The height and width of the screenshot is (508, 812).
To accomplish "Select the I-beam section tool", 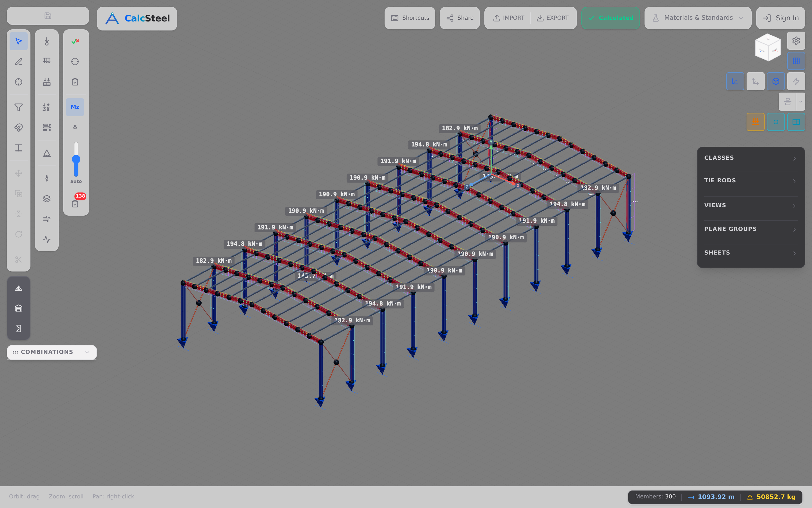I will 18,148.
